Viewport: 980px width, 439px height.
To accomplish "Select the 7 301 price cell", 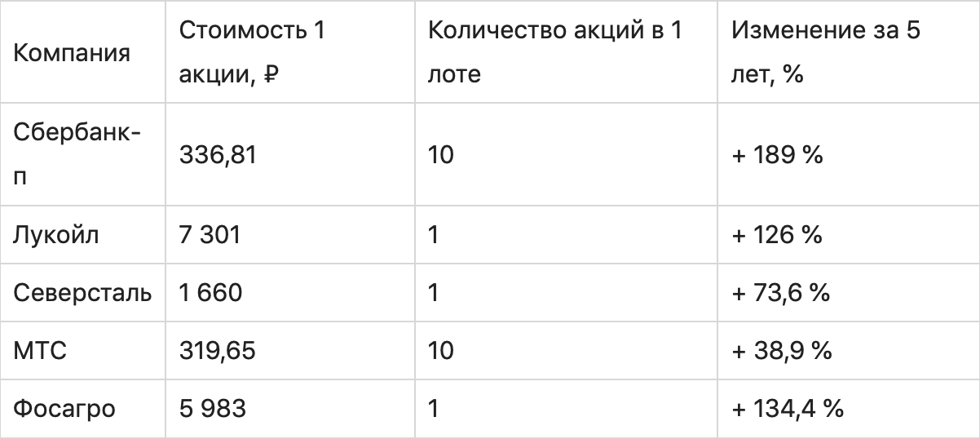I will 210,235.
